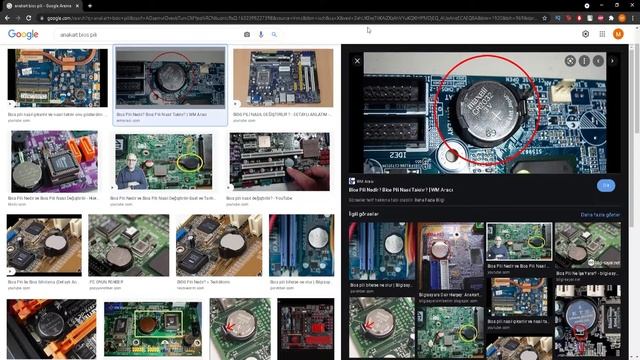Click the 'İlgili görseller' heading text
This screenshot has width=640, height=360.
click(x=364, y=214)
